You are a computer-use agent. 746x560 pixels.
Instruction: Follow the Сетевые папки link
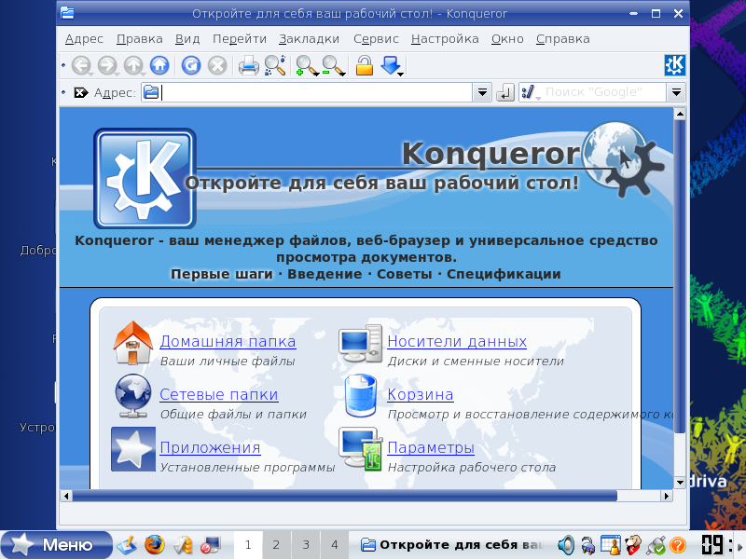click(219, 394)
